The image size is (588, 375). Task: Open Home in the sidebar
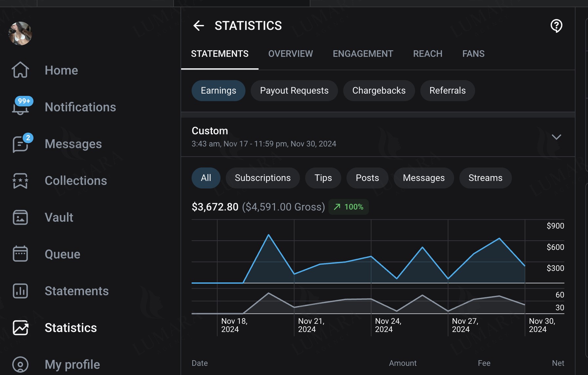[61, 70]
